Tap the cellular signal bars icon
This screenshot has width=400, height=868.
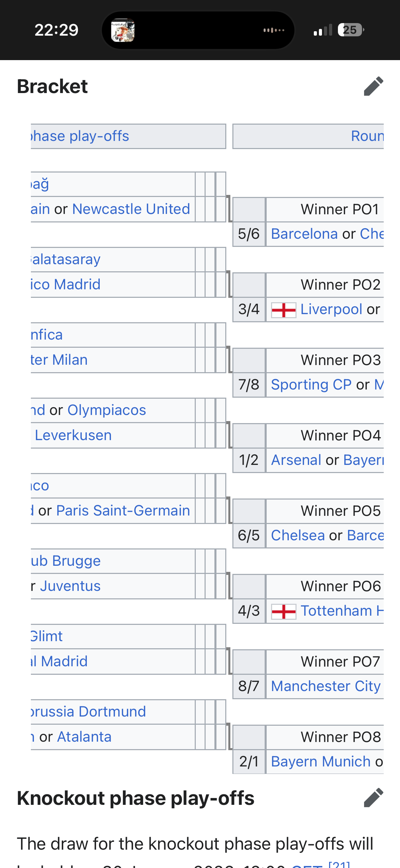[323, 30]
